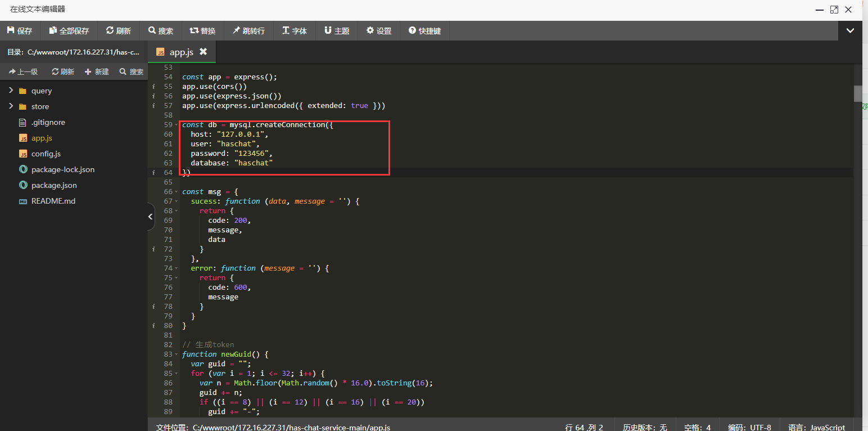
Task: Refresh the file tree with sidebar 刷新
Action: [63, 71]
